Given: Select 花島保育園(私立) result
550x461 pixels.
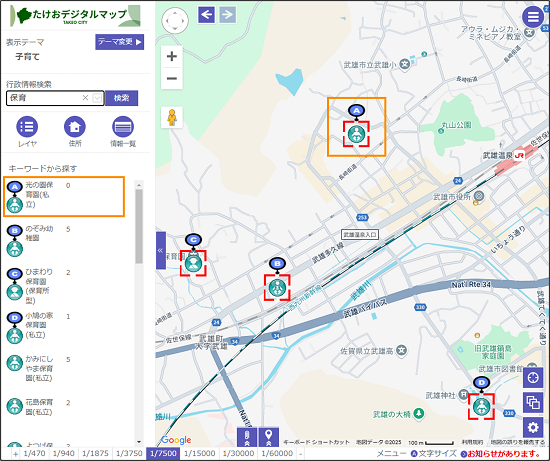Looking at the screenshot, I should click(x=39, y=407).
